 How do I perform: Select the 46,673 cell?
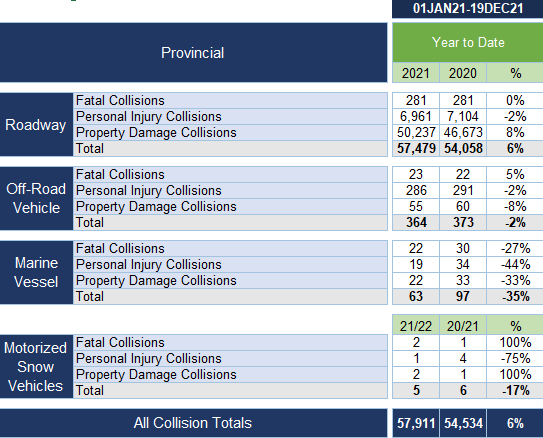pos(463,132)
